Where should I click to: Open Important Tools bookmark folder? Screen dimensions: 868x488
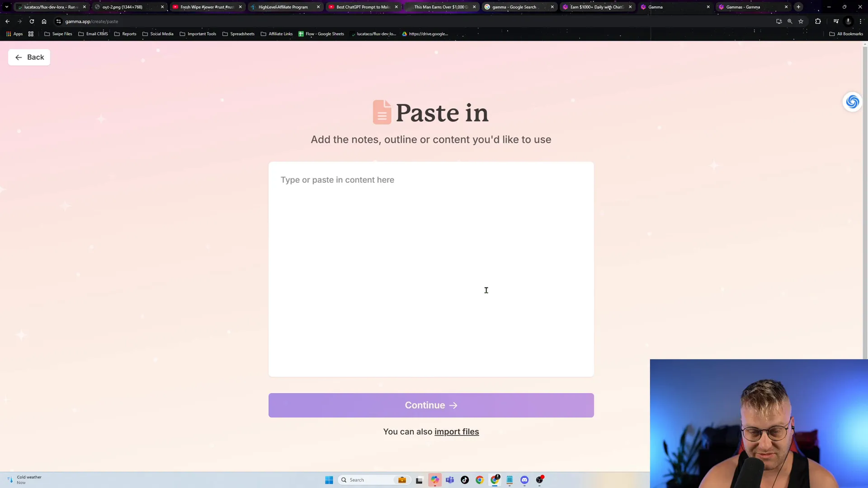pos(198,34)
